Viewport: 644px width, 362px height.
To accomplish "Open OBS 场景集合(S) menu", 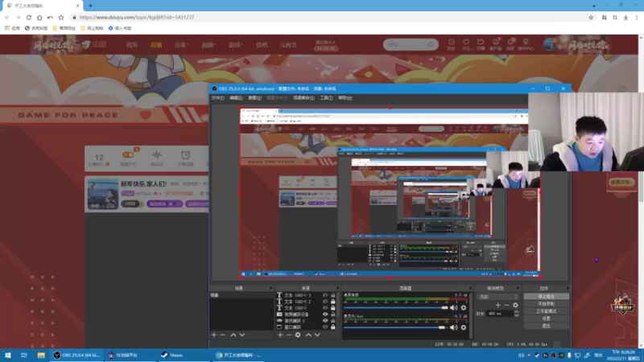I will click(304, 98).
